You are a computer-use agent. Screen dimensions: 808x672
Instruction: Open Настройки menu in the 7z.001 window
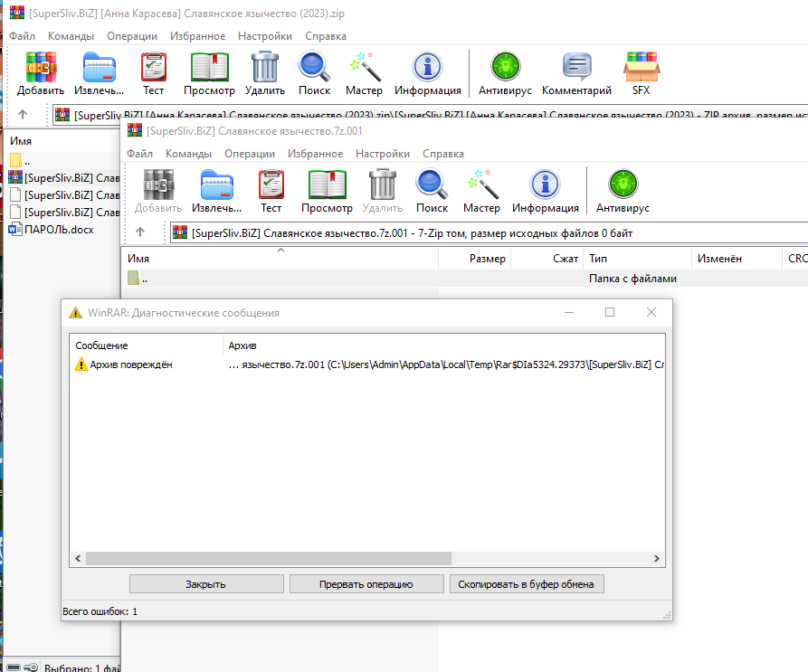pyautogui.click(x=383, y=154)
